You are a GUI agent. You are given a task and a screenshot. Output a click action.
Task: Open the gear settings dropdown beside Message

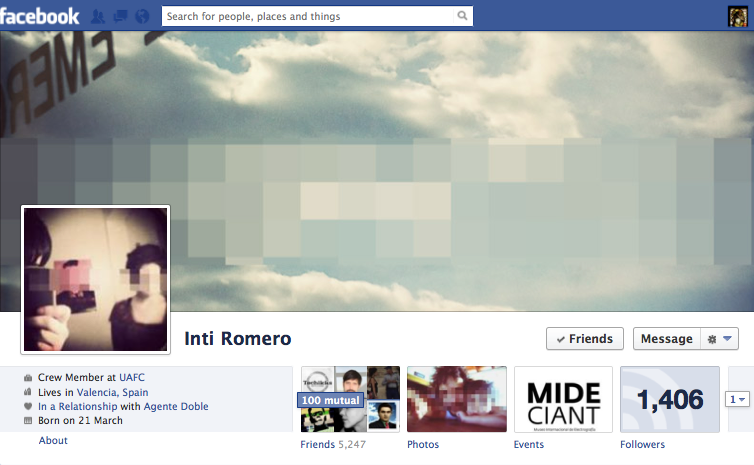pyautogui.click(x=721, y=339)
